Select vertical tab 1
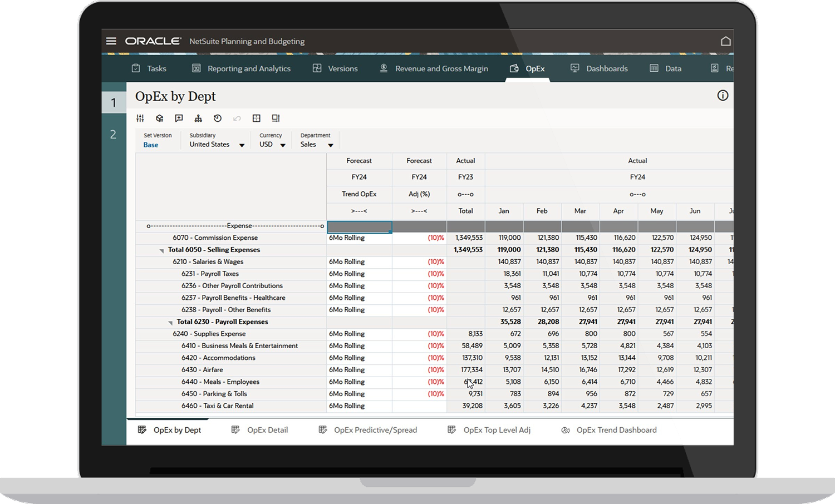 pos(114,102)
